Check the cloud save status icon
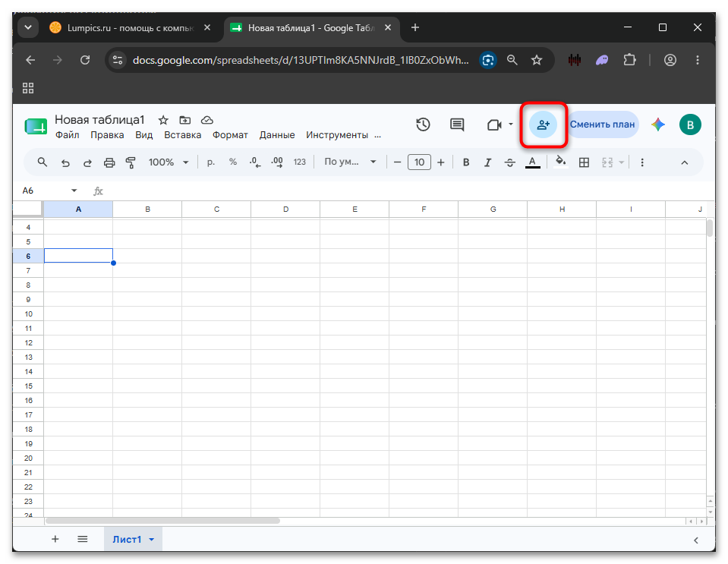 (x=207, y=120)
